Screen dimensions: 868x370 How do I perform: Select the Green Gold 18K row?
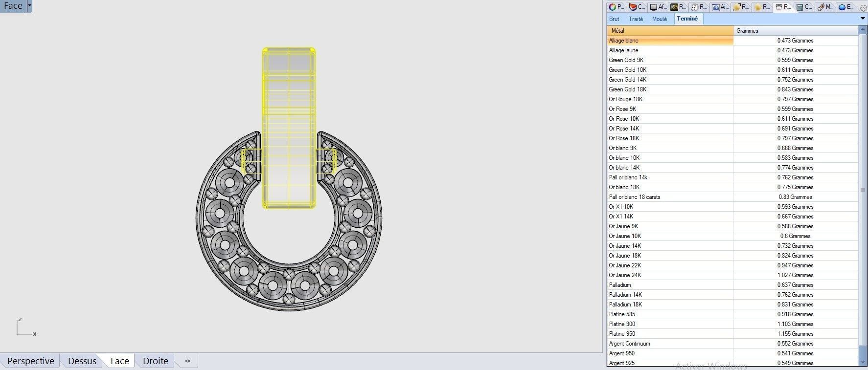[732, 89]
